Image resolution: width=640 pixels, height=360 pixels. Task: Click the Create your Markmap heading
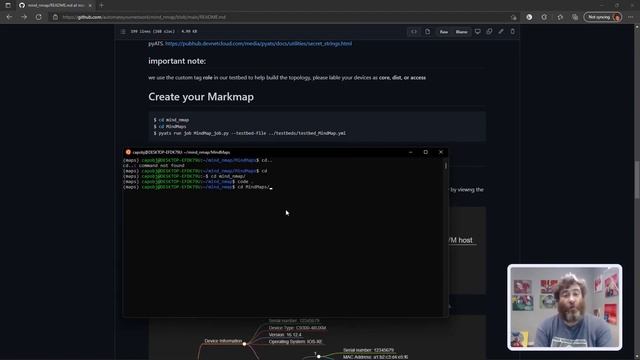[x=201, y=97]
